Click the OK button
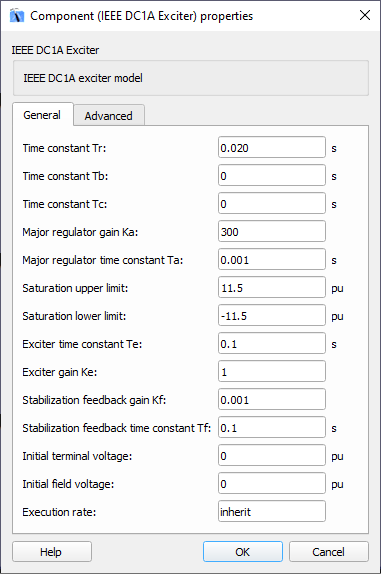Screen dimensions: 381x574 (243, 552)
